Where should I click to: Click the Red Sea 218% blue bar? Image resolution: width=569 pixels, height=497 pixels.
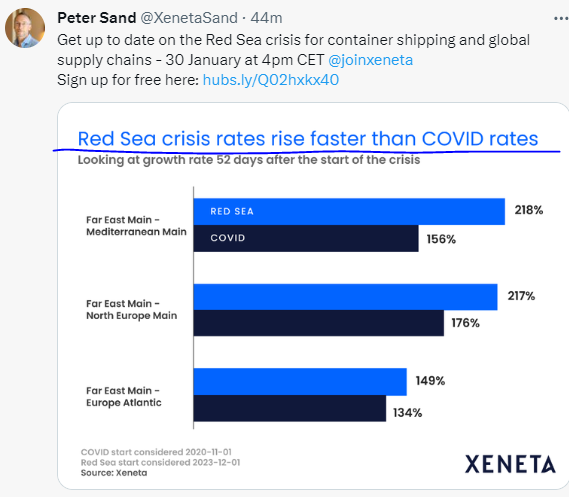[x=349, y=211]
